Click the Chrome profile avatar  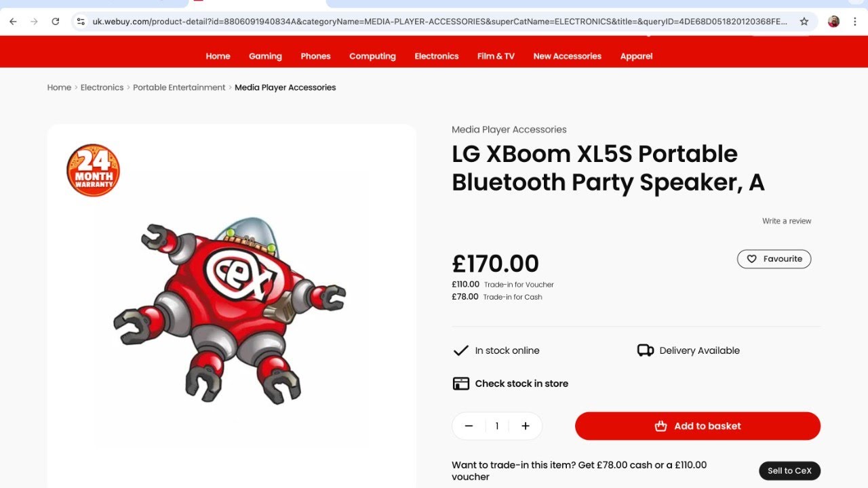point(833,22)
